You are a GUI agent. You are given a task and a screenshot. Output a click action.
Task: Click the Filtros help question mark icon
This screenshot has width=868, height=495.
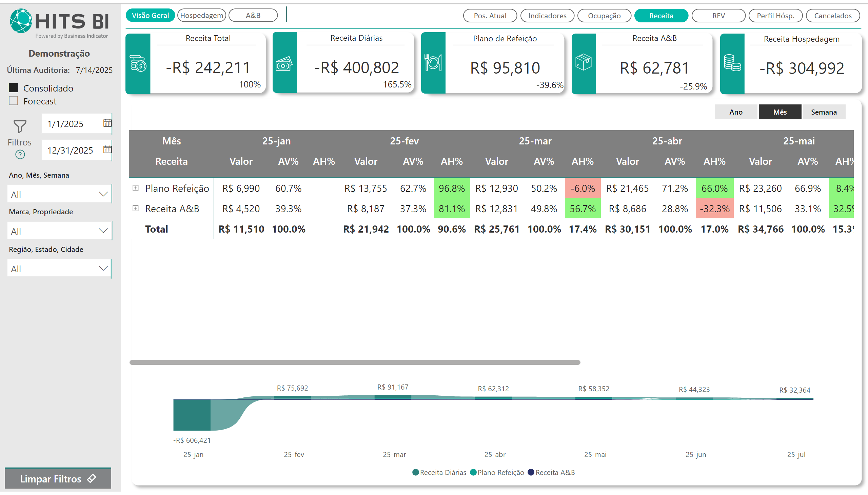(x=20, y=155)
